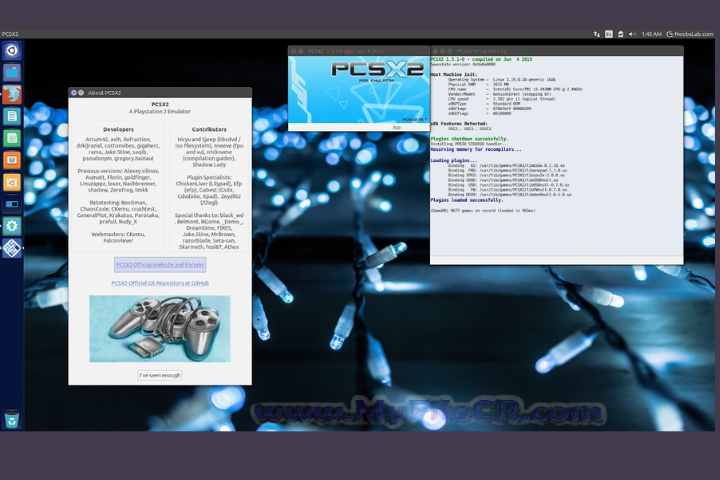Click the GameDB games on record line
720x480 pixels.
coord(483,210)
